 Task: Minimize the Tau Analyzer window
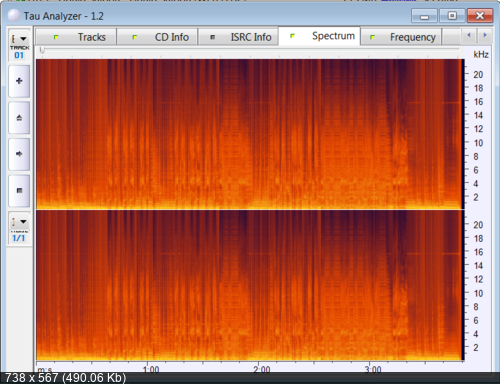point(424,16)
